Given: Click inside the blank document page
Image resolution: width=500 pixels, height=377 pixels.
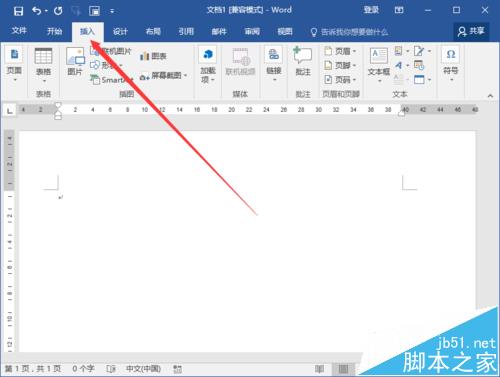Looking at the screenshot, I should click(x=247, y=241).
